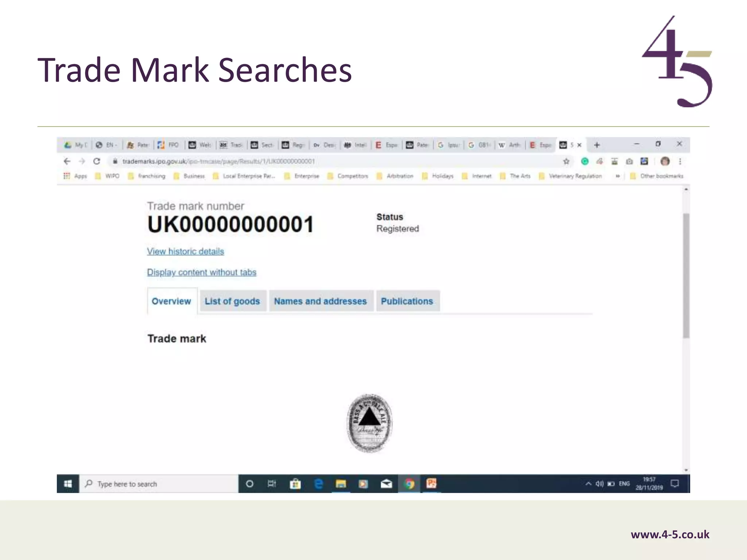Click the Bass pale ale trademark image
Viewport: 747px width, 560px height.
[x=369, y=423]
